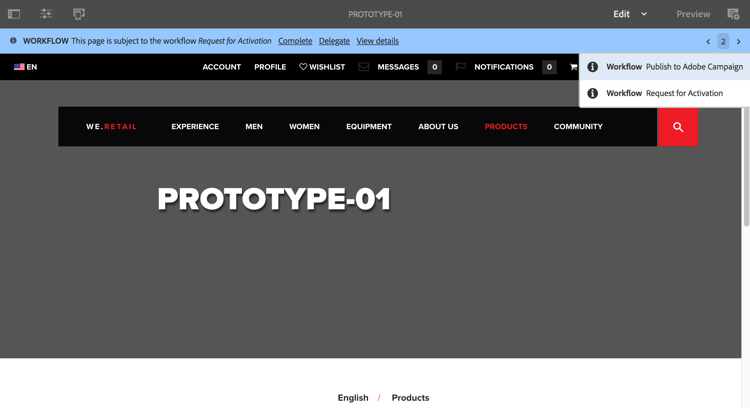Select Request for Activation workflow entry

tap(664, 93)
